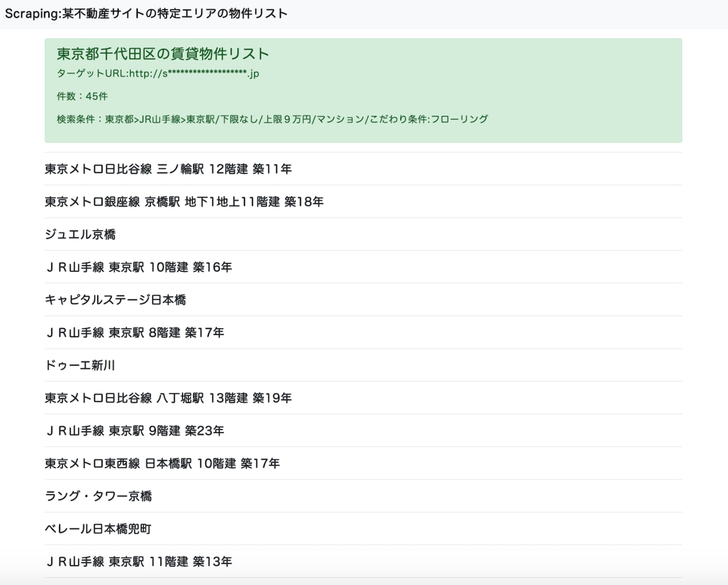Click the 検索条件 line with フローリング
The image size is (728, 585).
(272, 119)
